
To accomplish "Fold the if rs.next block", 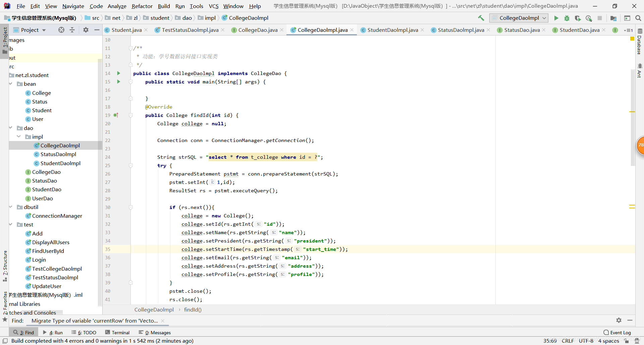I will coord(130,207).
